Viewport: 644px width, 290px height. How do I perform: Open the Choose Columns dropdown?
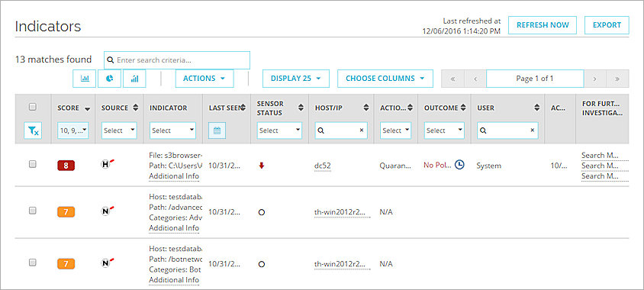click(385, 79)
